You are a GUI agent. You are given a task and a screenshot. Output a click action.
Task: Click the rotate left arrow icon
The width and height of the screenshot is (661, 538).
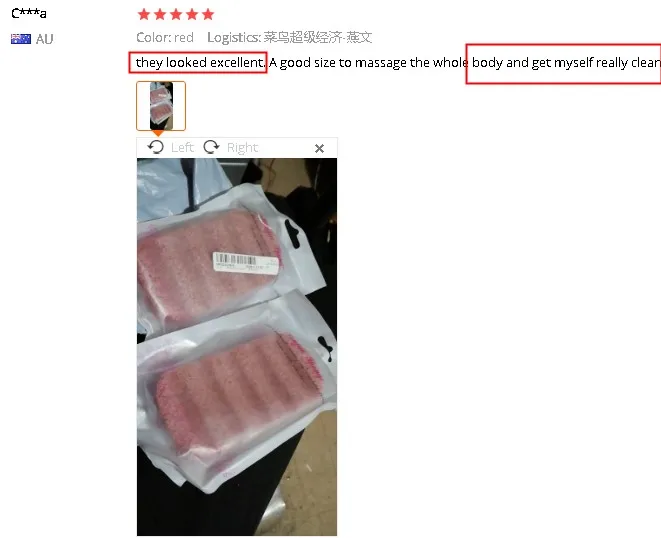tap(156, 147)
